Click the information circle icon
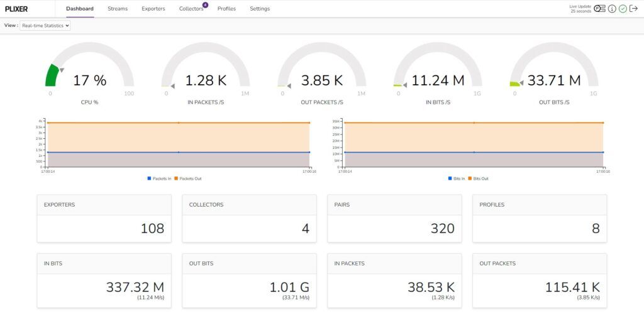 (612, 9)
